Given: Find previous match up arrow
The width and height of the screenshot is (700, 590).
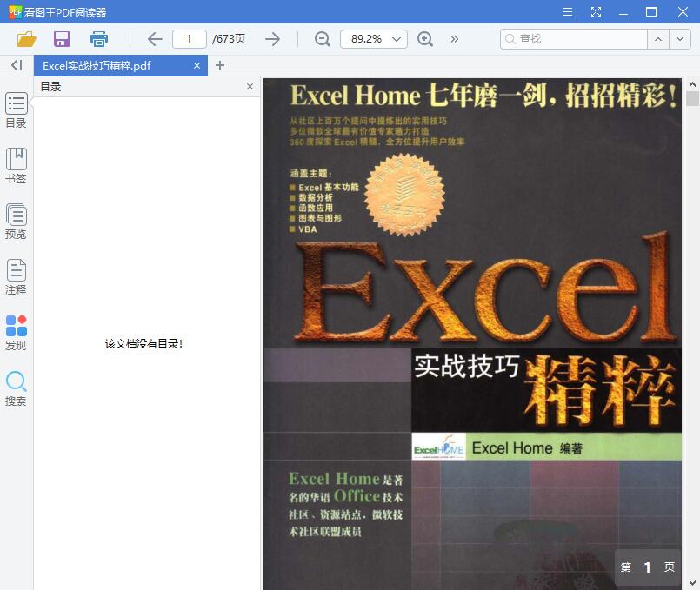Looking at the screenshot, I should click(x=658, y=39).
